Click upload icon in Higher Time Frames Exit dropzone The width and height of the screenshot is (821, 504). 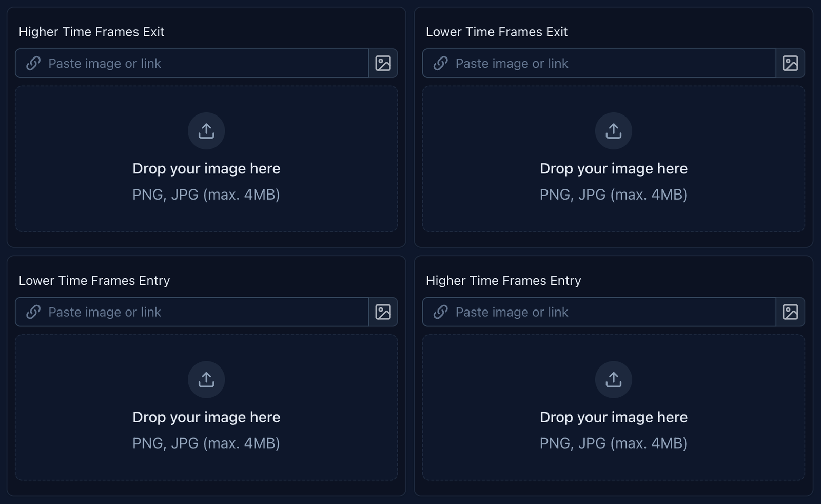pos(206,131)
